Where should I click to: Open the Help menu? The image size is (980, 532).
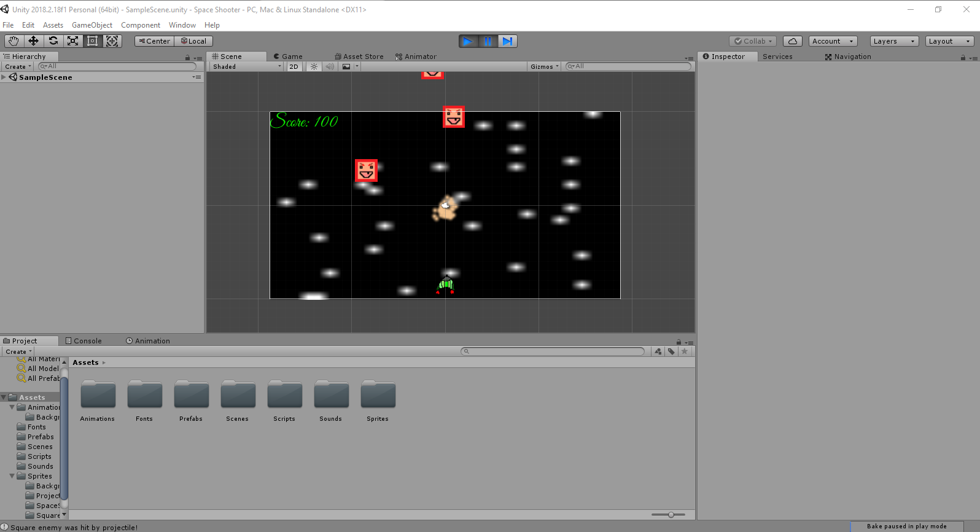212,25
